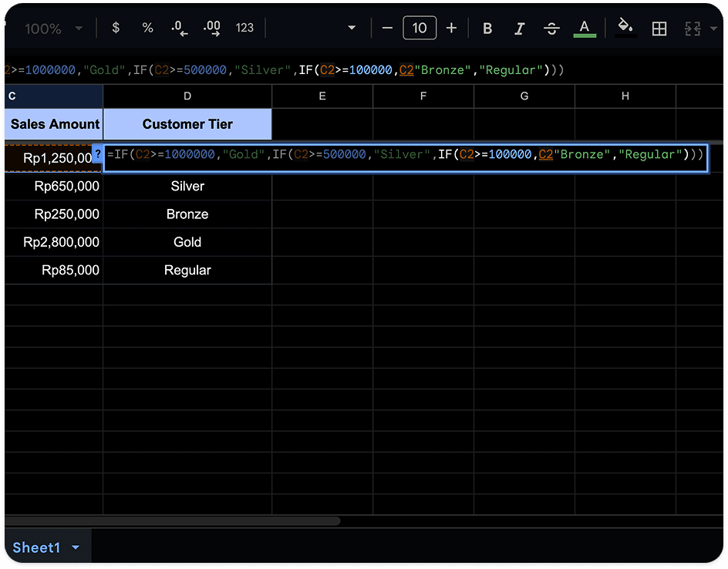
Task: Open the font family dropdown arrow
Action: (352, 28)
